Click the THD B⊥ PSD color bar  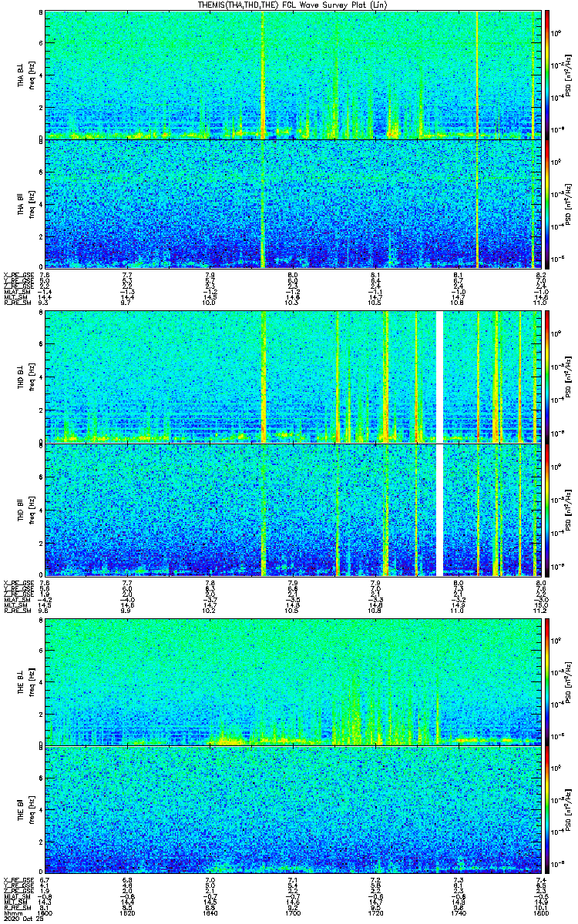(x=547, y=376)
